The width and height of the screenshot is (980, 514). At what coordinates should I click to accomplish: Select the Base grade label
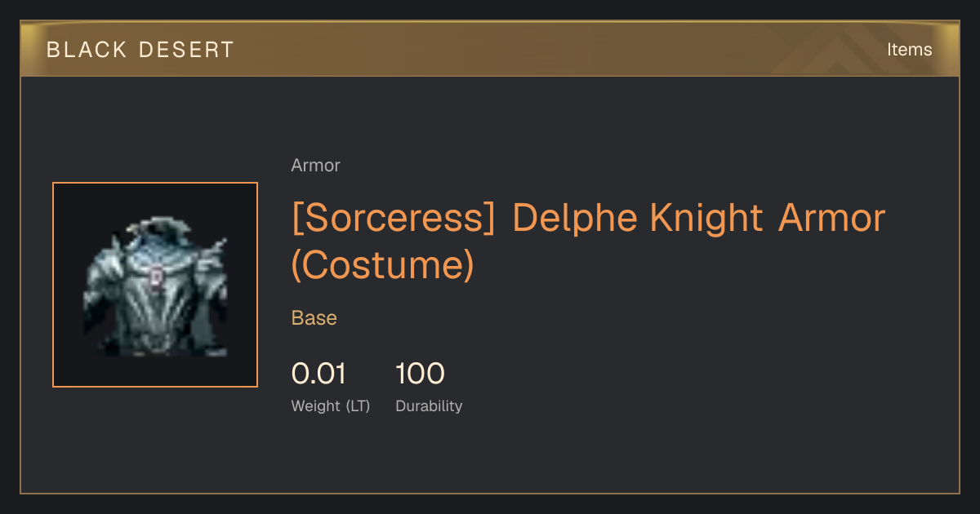click(x=314, y=318)
